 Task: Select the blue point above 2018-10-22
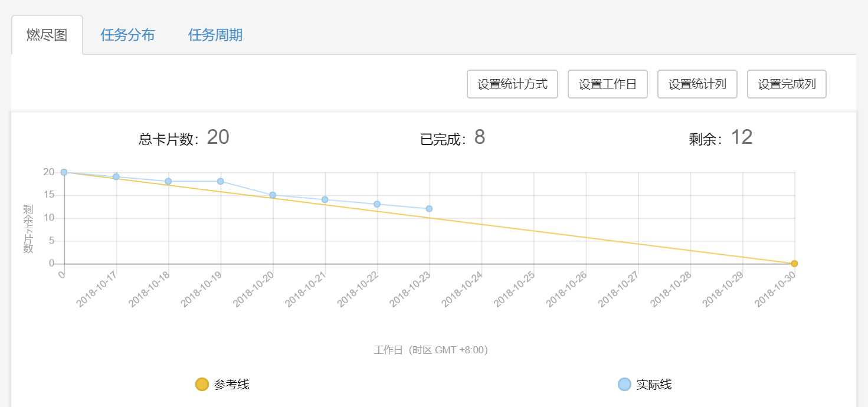[377, 204]
